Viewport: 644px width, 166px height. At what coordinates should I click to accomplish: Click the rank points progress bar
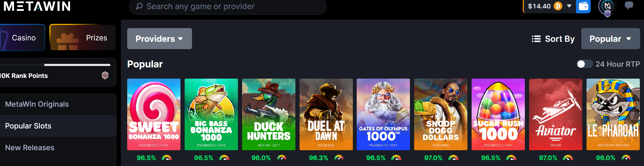click(55, 65)
